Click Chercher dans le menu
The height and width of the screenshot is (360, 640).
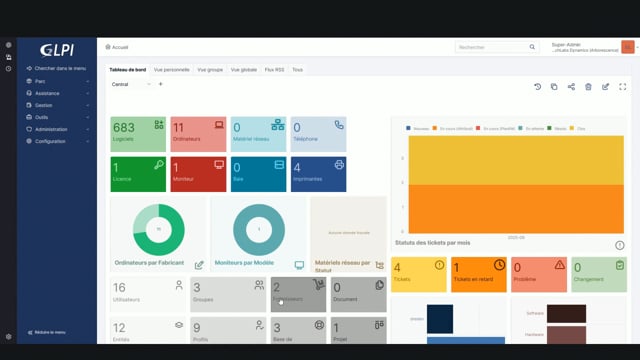click(57, 68)
